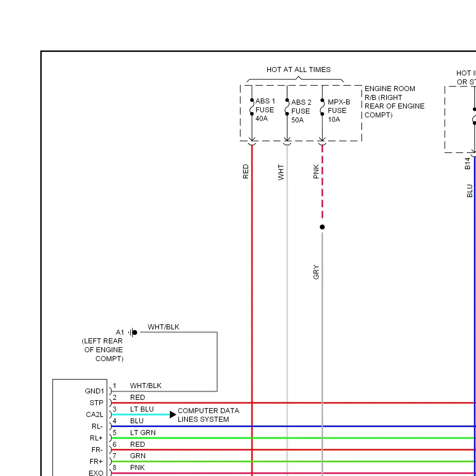Select the FR- terminal label
This screenshot has height=476, width=476.
click(97, 450)
